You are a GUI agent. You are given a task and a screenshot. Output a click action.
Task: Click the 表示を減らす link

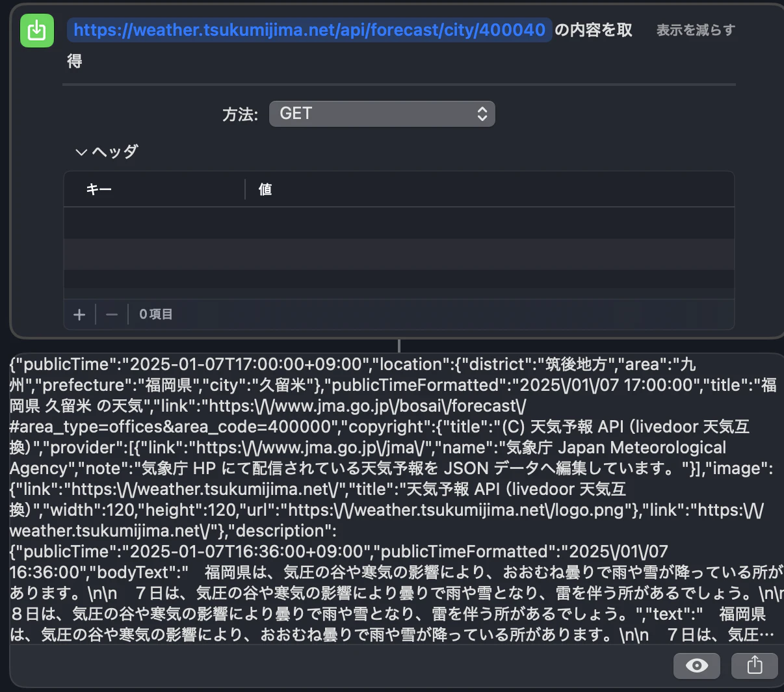pos(695,30)
